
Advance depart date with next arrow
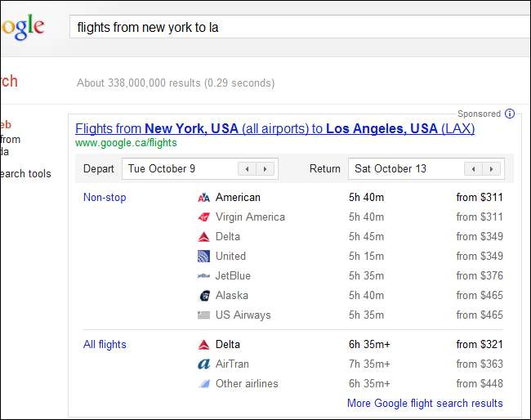coord(265,169)
